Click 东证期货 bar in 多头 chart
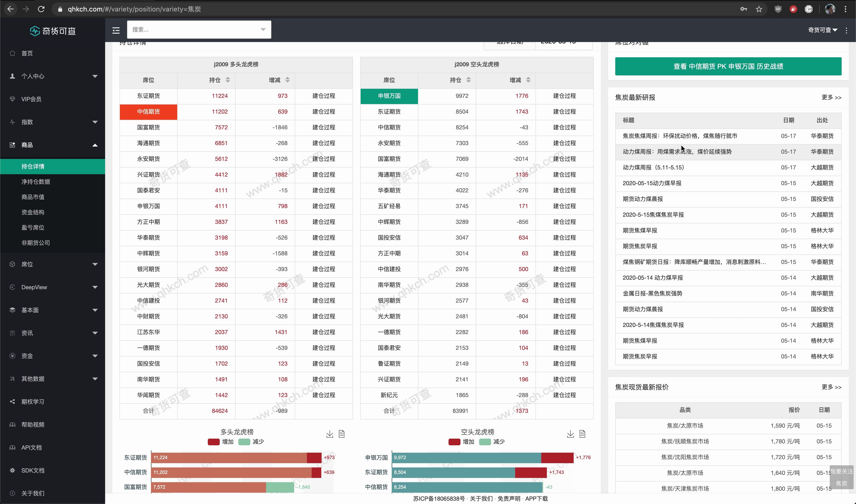 tap(236, 457)
